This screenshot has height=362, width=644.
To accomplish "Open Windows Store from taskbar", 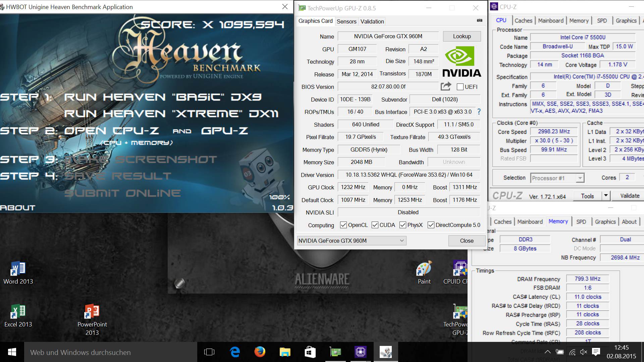I will pos(310,352).
